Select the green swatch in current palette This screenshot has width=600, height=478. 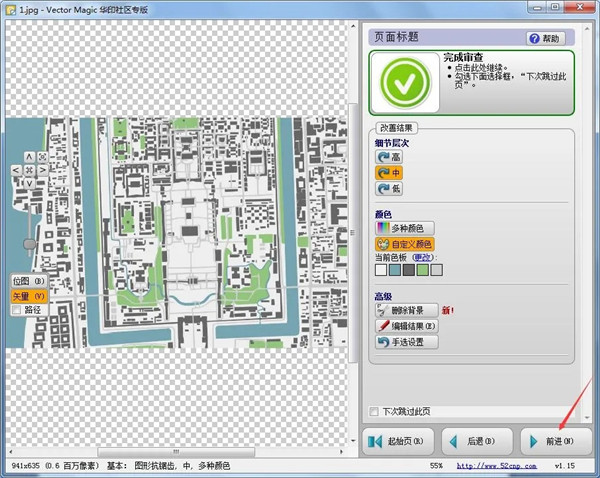[x=423, y=270]
